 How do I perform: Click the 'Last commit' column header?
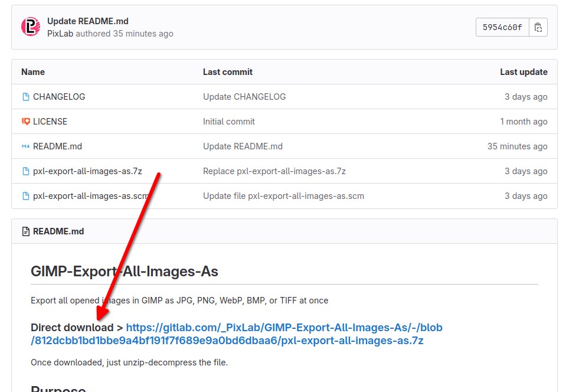(228, 72)
